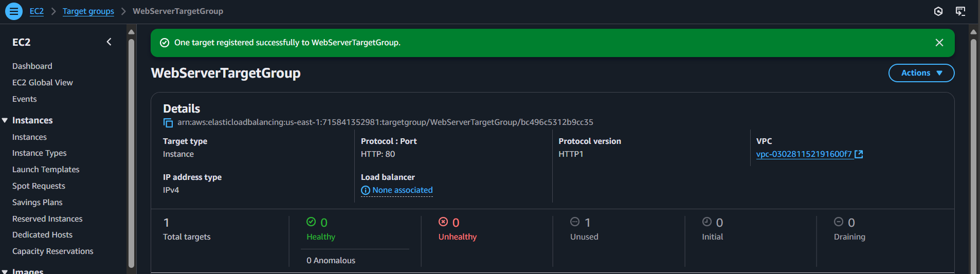Image resolution: width=980 pixels, height=274 pixels.
Task: Click the Unhealthy targets label
Action: [458, 237]
